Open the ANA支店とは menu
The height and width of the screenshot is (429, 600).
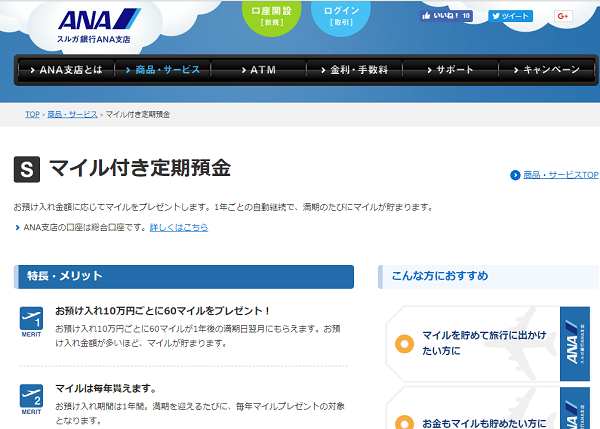click(66, 70)
